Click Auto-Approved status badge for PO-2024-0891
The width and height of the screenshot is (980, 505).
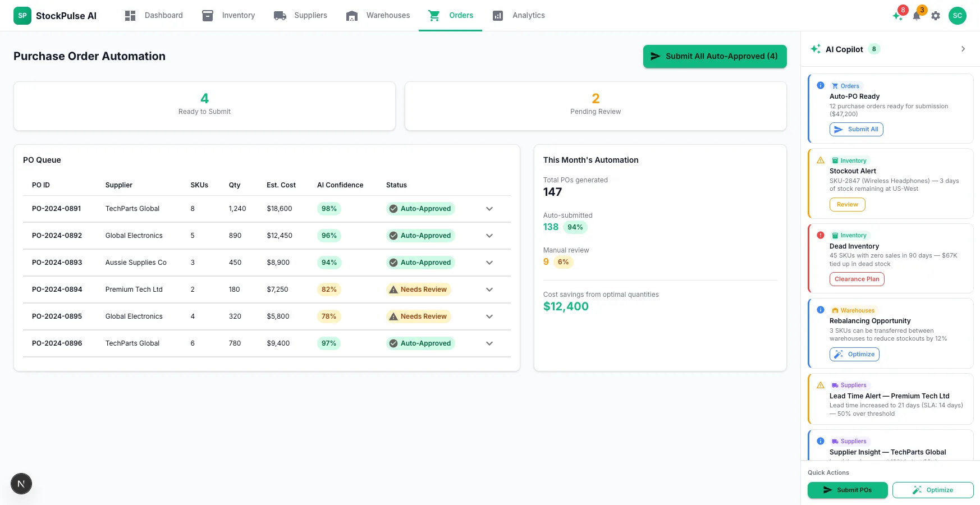point(420,209)
